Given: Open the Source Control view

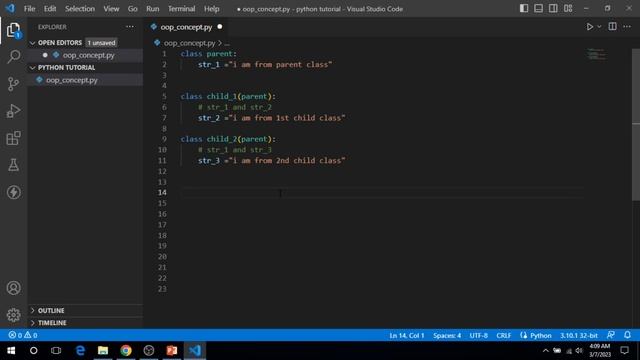Looking at the screenshot, I should (x=13, y=84).
